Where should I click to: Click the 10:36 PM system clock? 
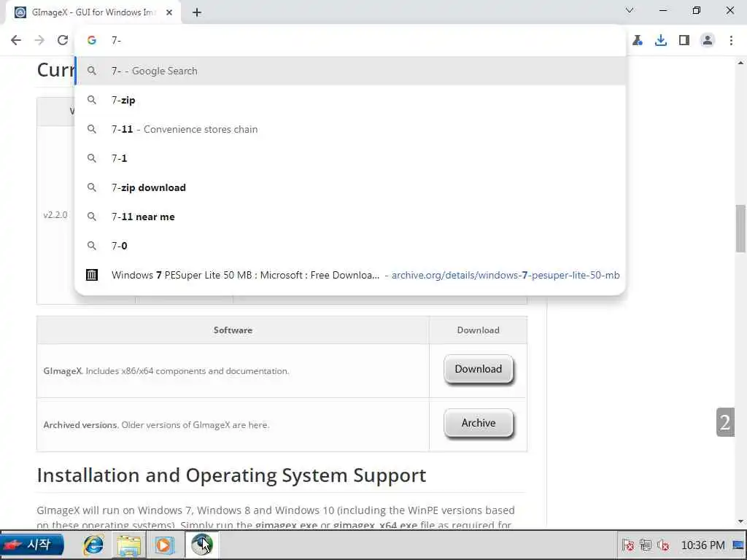click(x=703, y=545)
